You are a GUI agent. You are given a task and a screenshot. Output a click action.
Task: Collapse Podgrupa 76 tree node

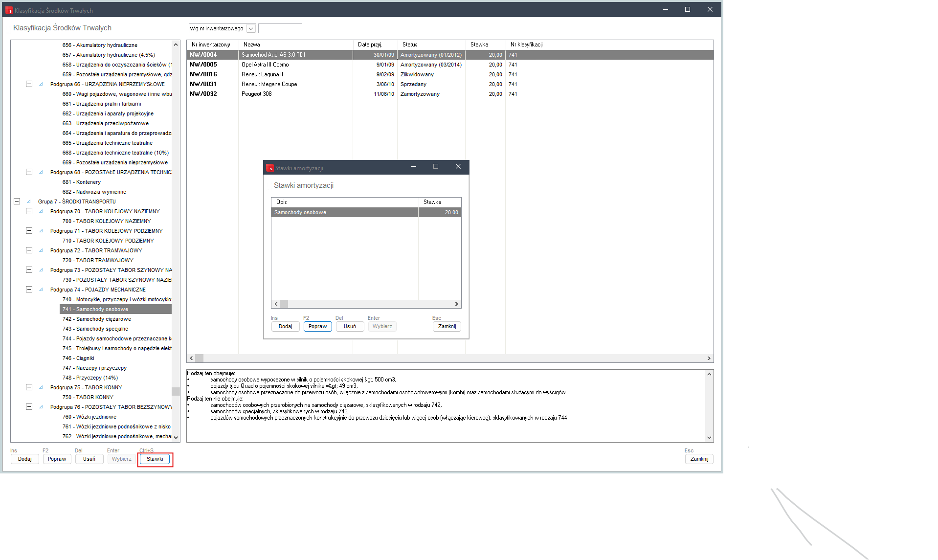(29, 407)
